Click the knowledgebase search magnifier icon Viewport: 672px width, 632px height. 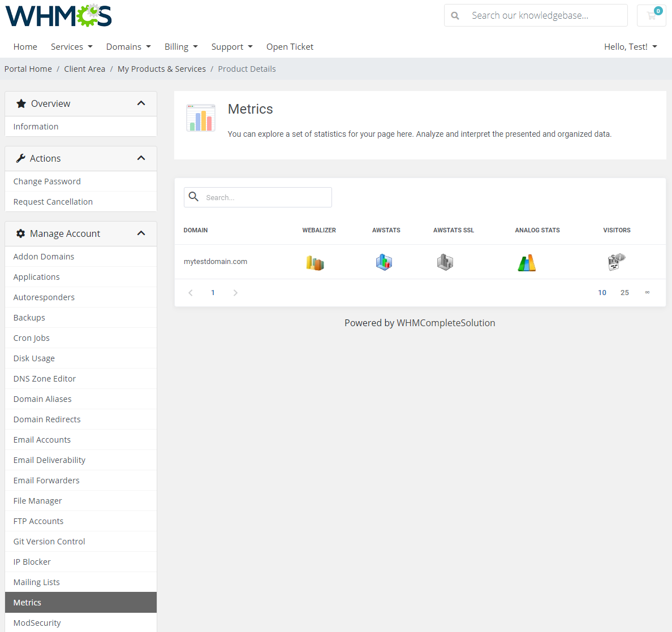point(455,15)
